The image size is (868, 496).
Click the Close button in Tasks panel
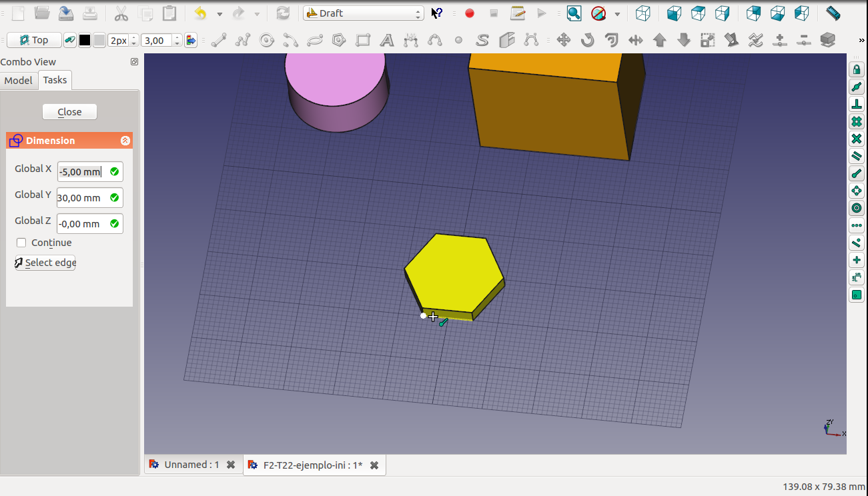69,112
